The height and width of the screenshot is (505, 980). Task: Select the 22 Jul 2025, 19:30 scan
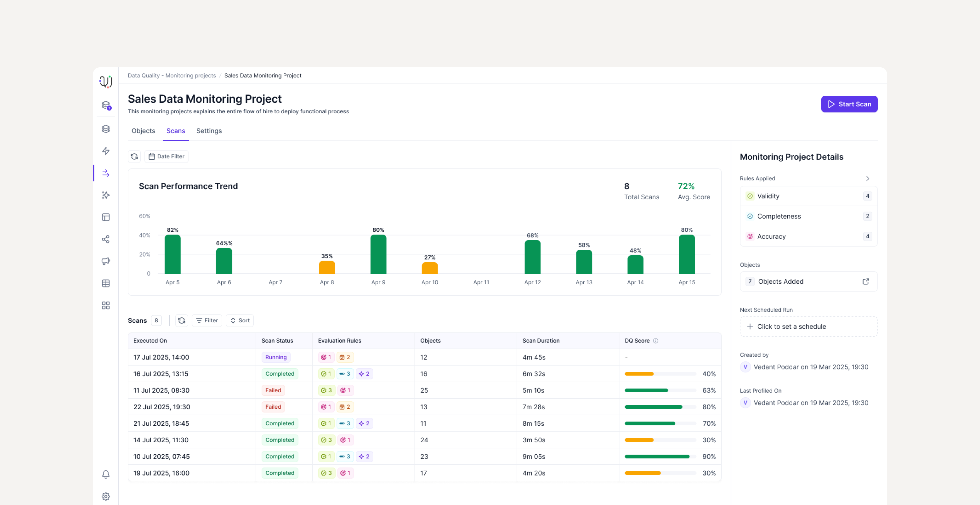(x=424, y=407)
